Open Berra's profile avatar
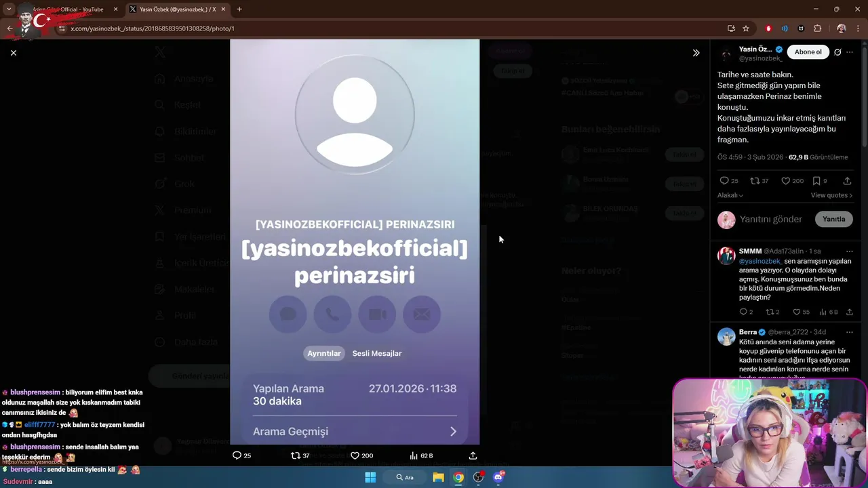Image resolution: width=868 pixels, height=488 pixels. (x=726, y=337)
